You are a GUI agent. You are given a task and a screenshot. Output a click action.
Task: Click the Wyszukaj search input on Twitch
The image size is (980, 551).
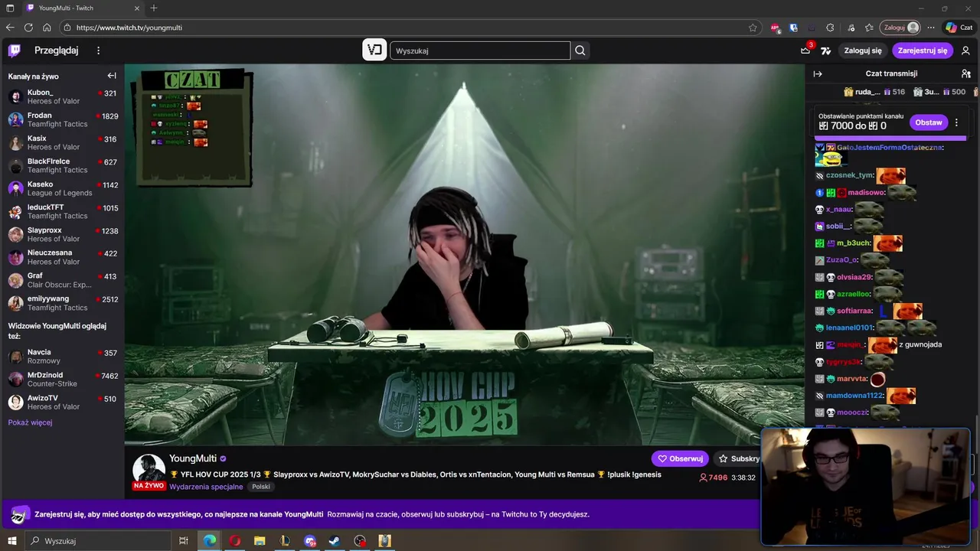click(480, 51)
